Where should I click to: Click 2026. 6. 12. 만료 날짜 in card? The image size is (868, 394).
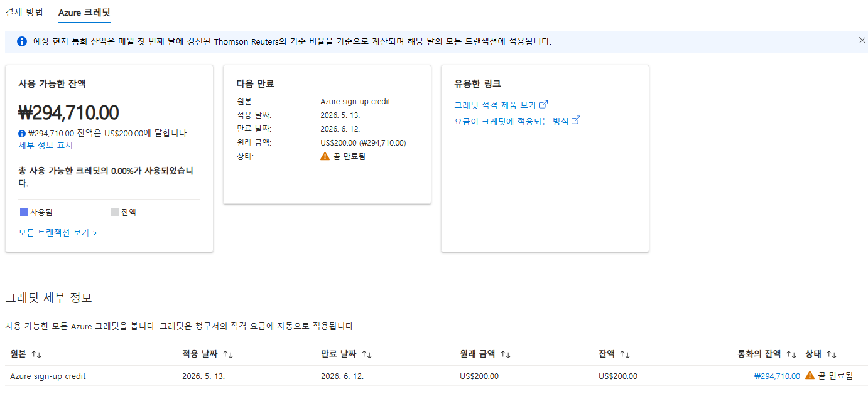pos(340,129)
